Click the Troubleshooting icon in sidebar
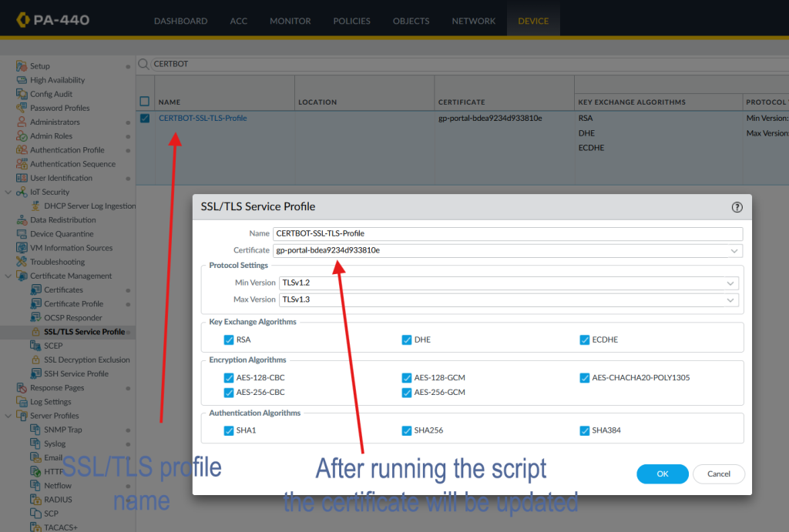 pos(22,263)
